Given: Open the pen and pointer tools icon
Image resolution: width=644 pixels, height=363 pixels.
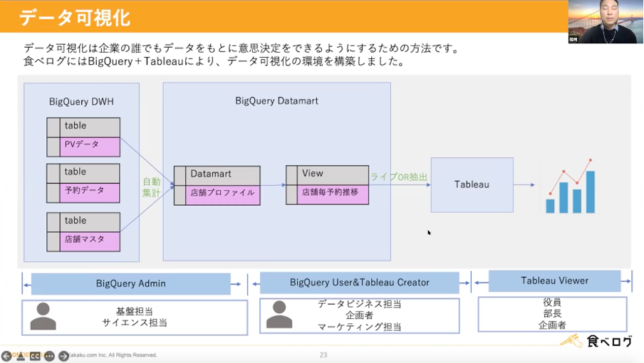Looking at the screenshot, I should click(x=21, y=357).
